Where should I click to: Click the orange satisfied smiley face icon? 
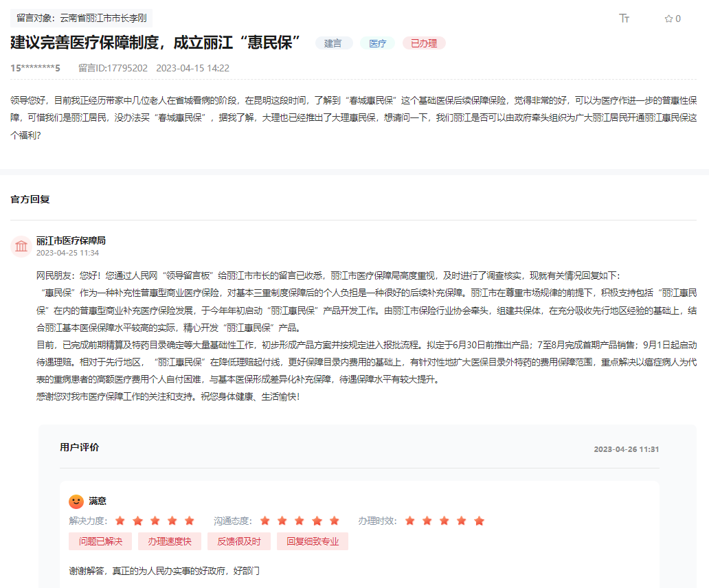point(76,501)
